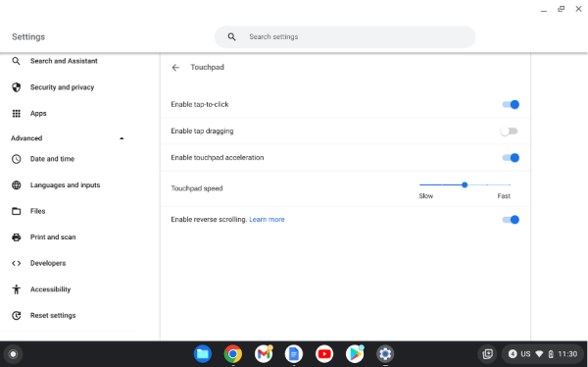
Task: Click the Advanced section header text
Action: (x=26, y=138)
